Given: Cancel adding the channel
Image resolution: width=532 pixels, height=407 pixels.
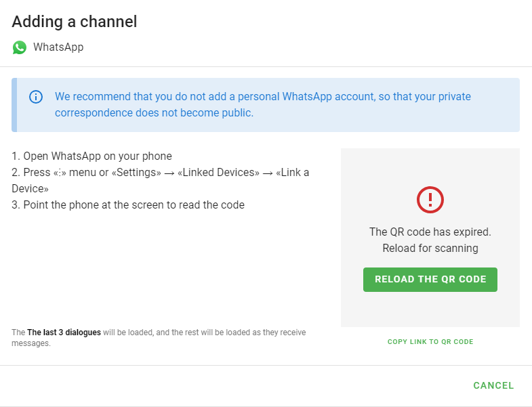Looking at the screenshot, I should (493, 385).
